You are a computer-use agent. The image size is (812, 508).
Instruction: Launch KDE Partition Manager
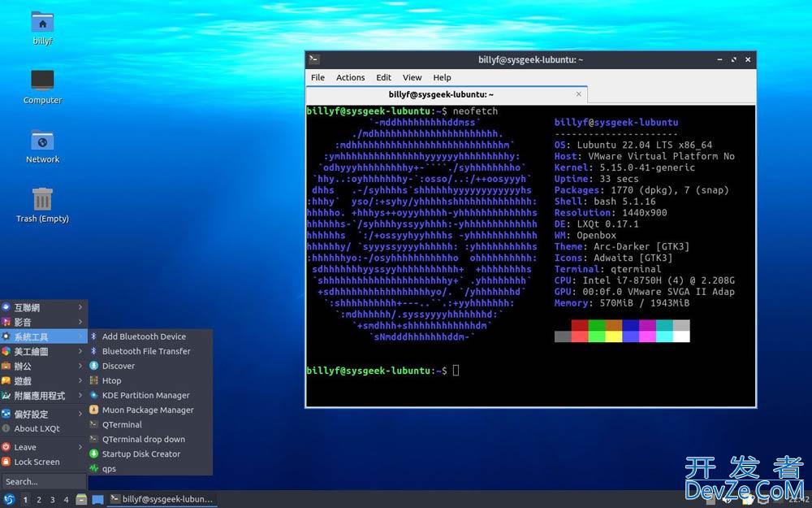coord(150,395)
